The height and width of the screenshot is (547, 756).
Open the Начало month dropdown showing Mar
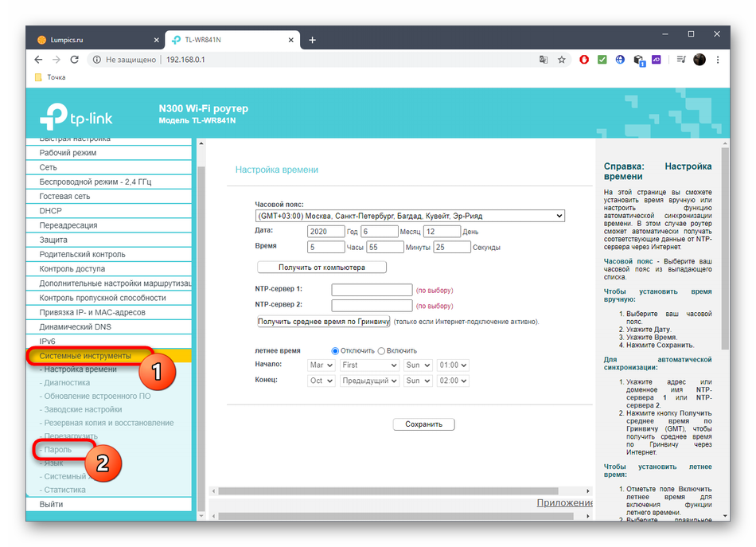[321, 365]
